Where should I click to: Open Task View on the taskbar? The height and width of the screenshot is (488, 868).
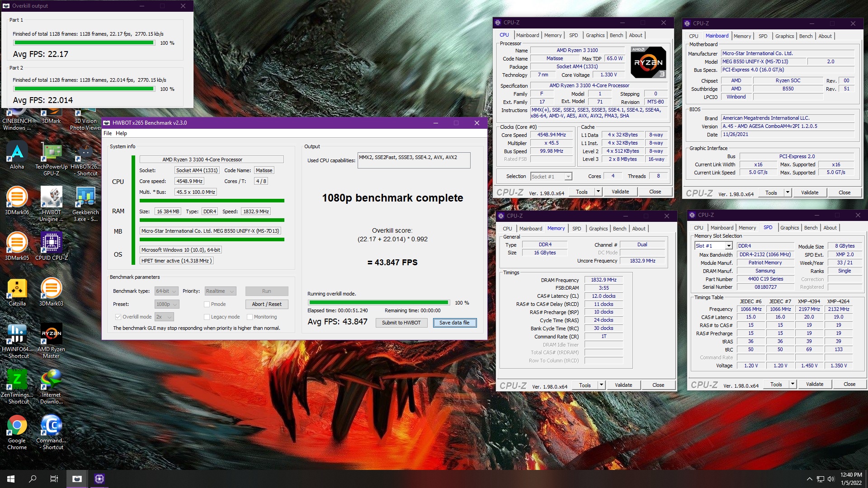[x=54, y=479]
